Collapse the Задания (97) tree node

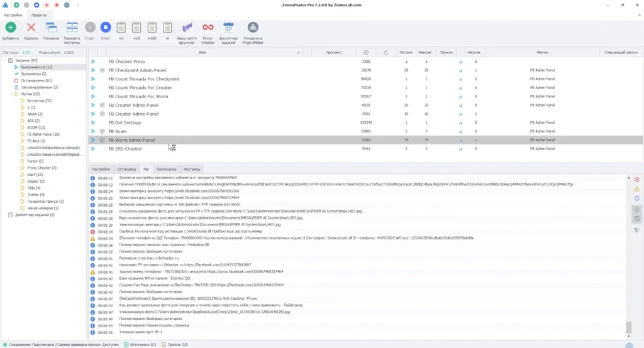pyautogui.click(x=4, y=60)
